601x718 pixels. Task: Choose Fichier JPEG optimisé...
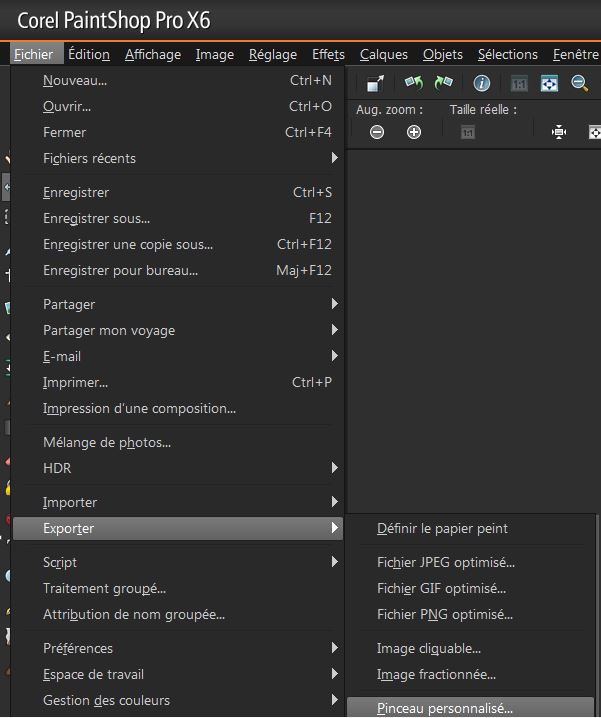[x=471, y=562]
